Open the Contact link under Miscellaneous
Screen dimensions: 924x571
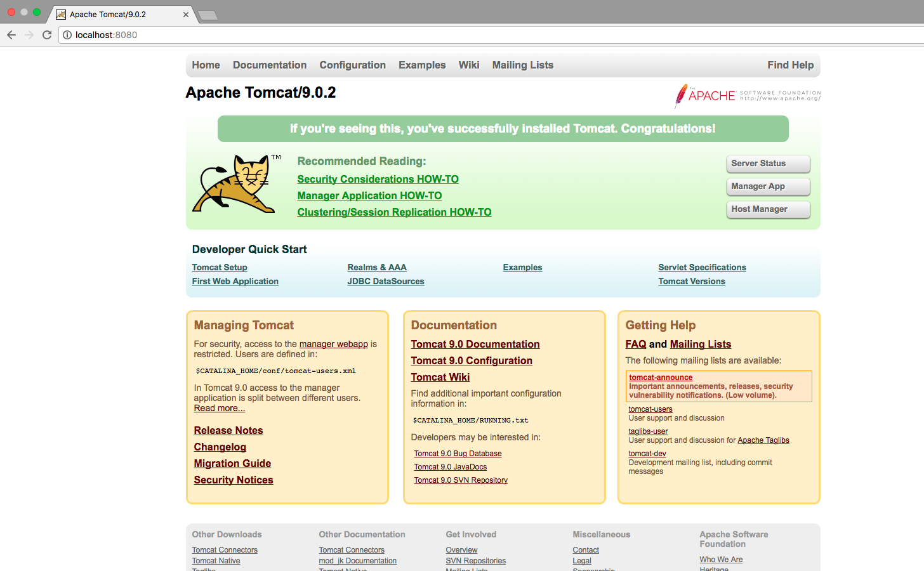586,550
